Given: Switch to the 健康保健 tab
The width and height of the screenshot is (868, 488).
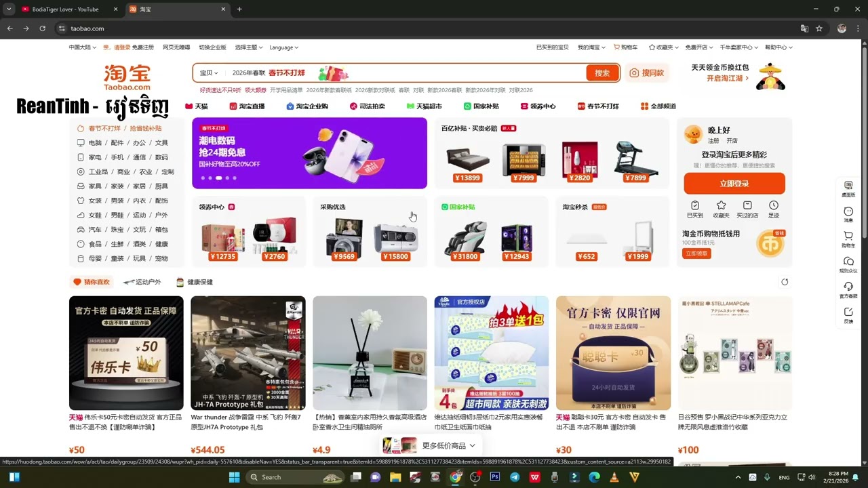Looking at the screenshot, I should (x=195, y=282).
